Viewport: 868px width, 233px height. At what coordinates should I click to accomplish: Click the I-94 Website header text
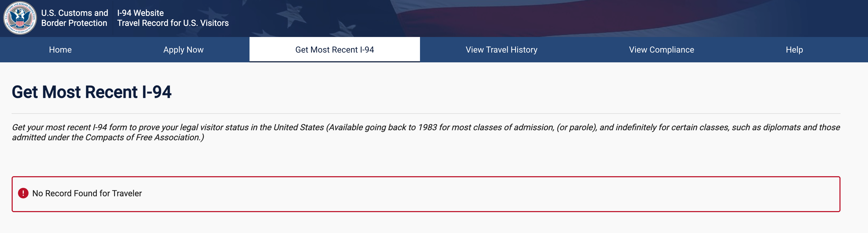pyautogui.click(x=141, y=13)
